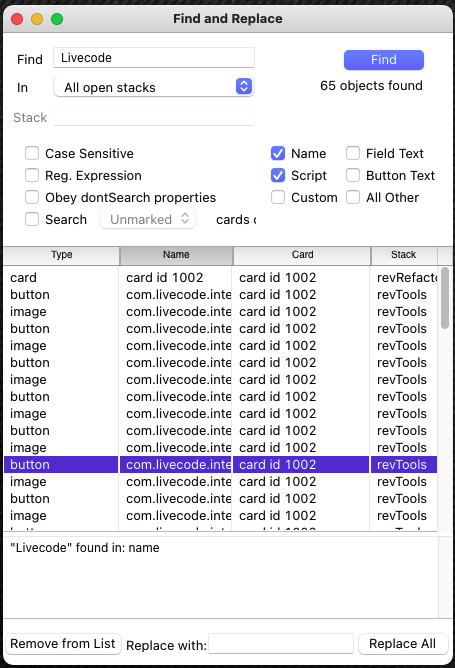Click the yellow minimize window button

click(x=37, y=19)
